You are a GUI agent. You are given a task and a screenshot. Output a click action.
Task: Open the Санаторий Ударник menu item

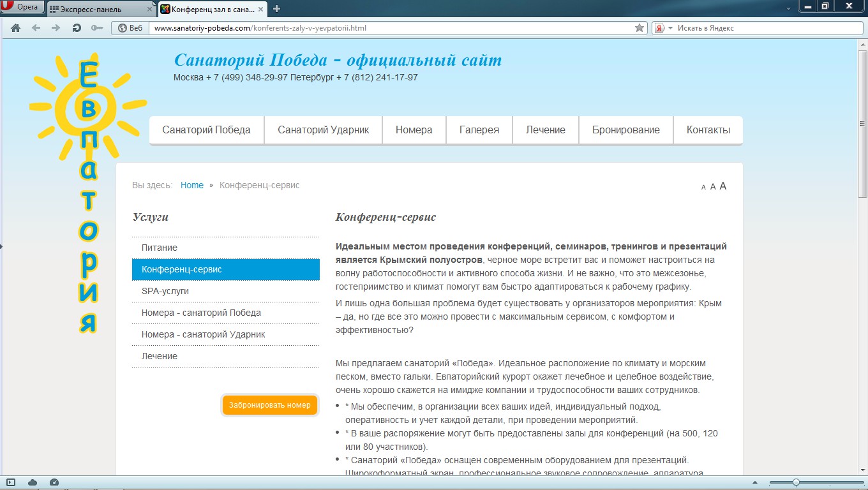pos(324,130)
